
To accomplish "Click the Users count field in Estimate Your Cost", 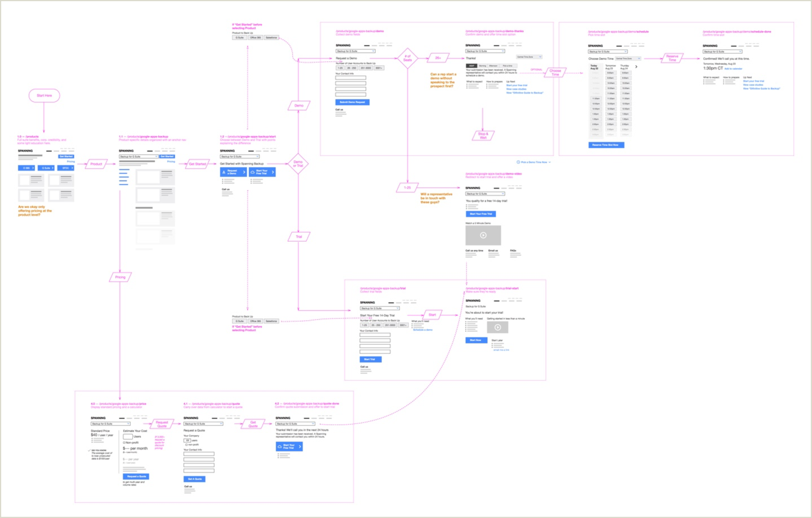I will tap(128, 437).
